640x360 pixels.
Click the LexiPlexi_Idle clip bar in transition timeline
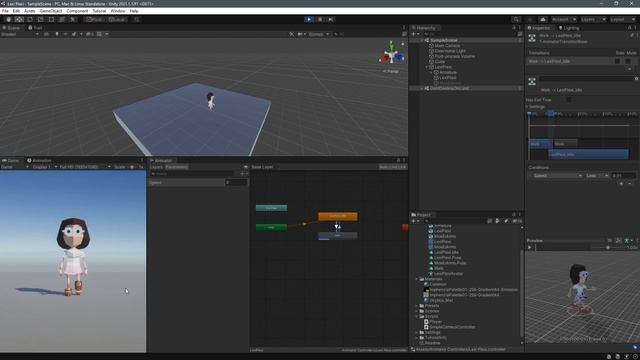588,155
